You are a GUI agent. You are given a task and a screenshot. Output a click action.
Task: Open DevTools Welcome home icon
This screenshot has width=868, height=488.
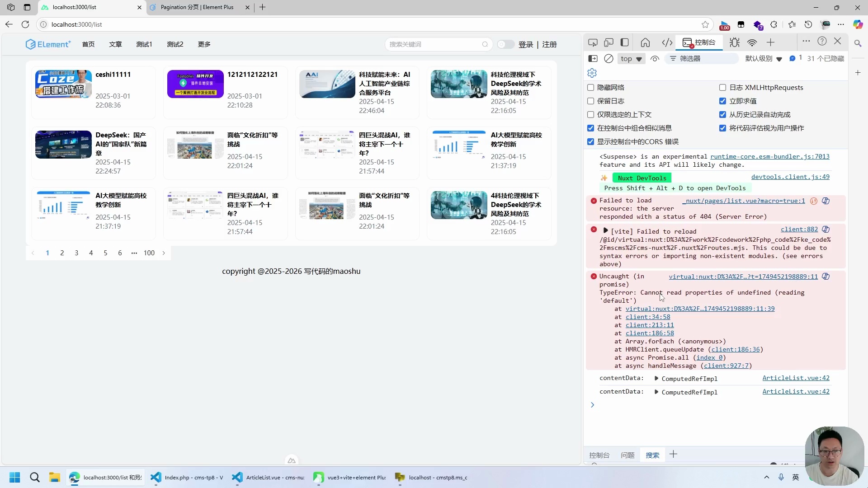(x=645, y=42)
